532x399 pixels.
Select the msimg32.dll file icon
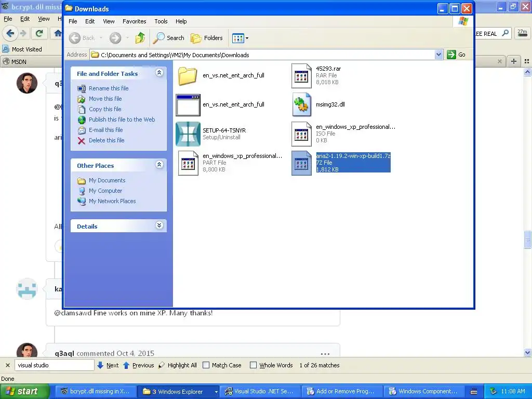pos(301,104)
